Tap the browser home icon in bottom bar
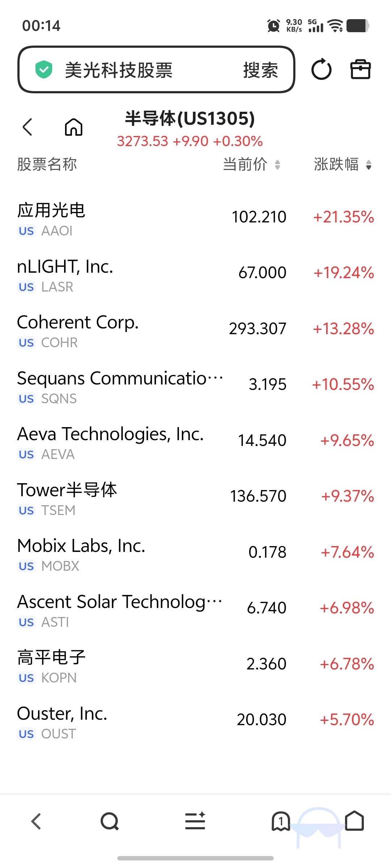Viewport: 391px width, 868px height. tap(354, 821)
